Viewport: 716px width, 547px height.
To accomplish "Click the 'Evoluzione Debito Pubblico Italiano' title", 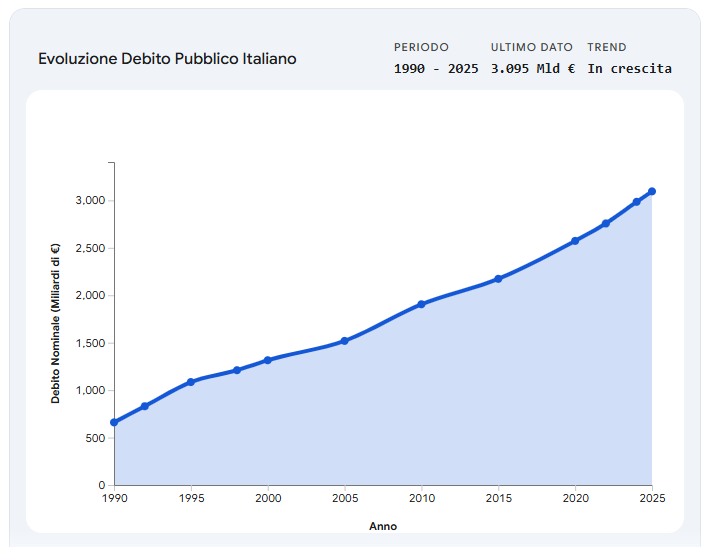I will (x=167, y=59).
